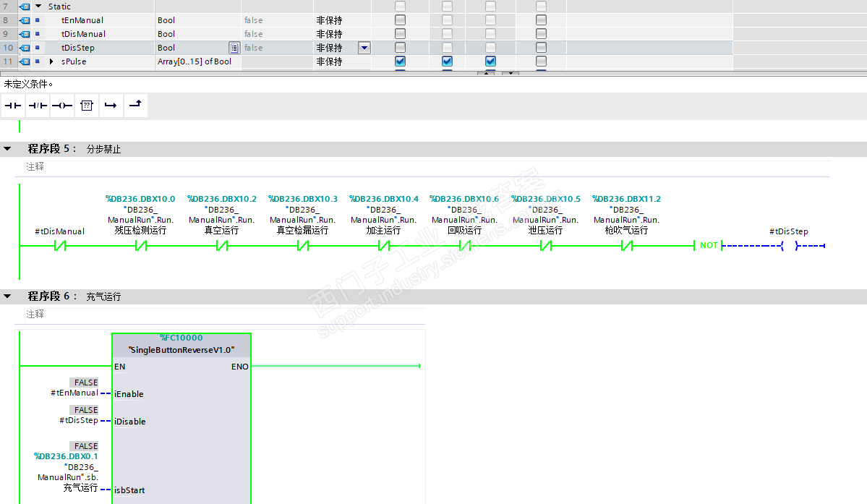
Task: Select the NOT inverter in network 5
Action: pyautogui.click(x=709, y=245)
